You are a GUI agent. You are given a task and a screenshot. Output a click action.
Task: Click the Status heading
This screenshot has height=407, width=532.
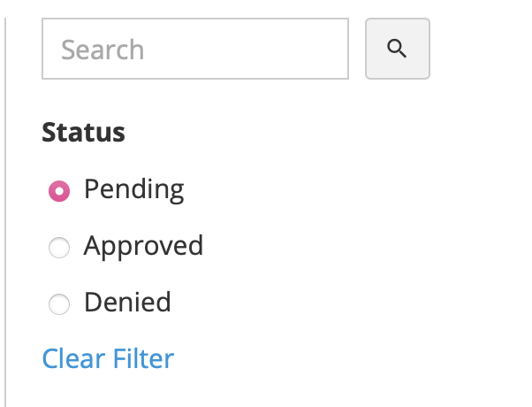click(83, 133)
